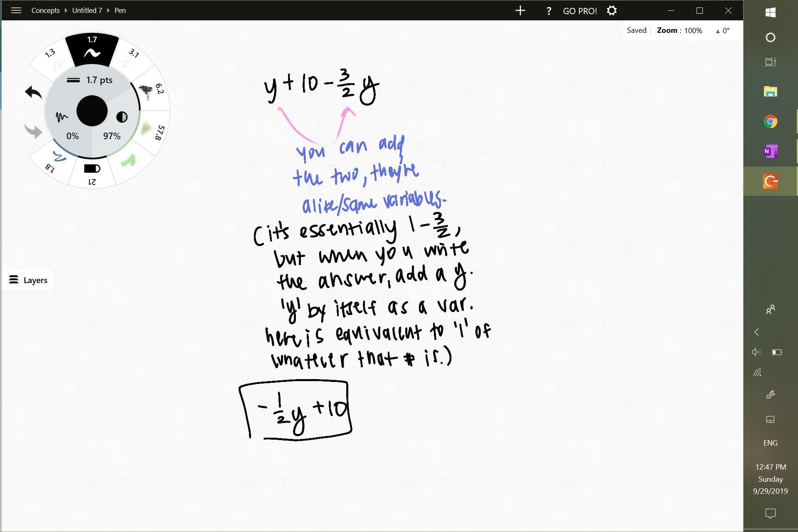Click the GO PRO! button

(580, 11)
